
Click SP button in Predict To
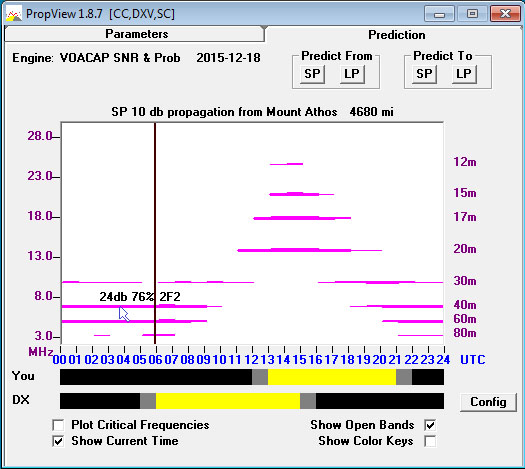424,74
